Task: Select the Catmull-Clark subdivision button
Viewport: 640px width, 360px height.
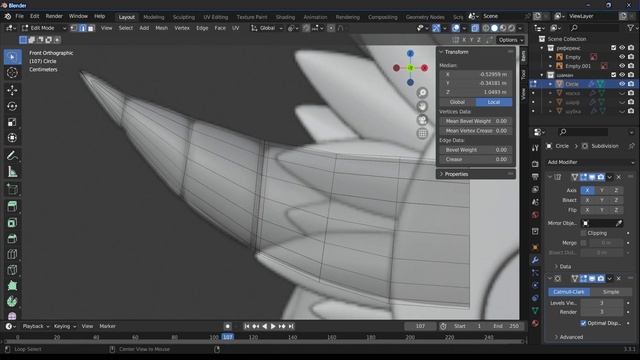Action: (569, 292)
